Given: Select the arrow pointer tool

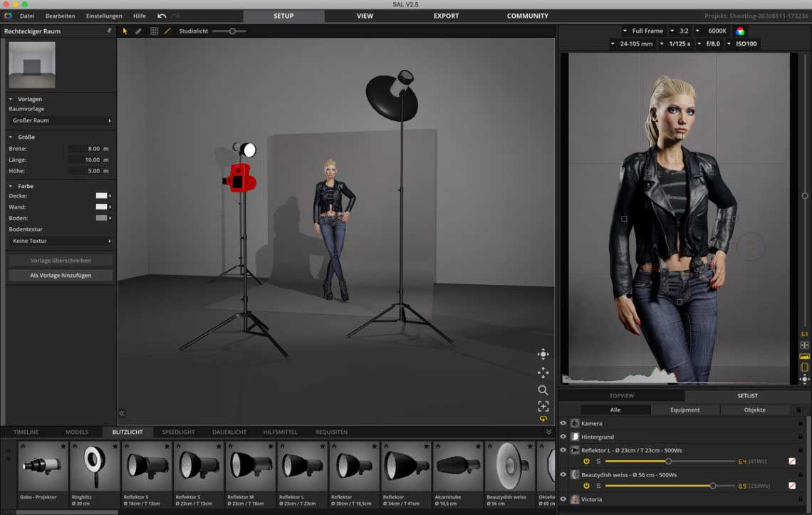Looking at the screenshot, I should coord(125,31).
